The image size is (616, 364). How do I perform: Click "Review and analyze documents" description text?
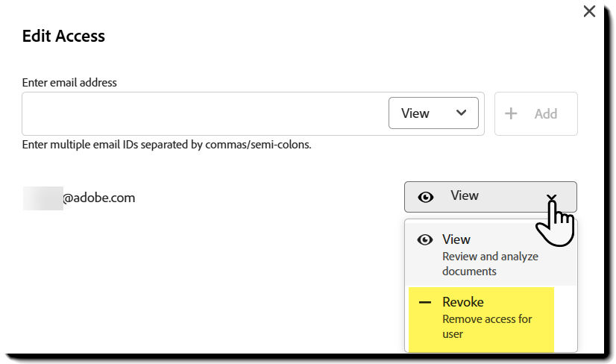[490, 263]
